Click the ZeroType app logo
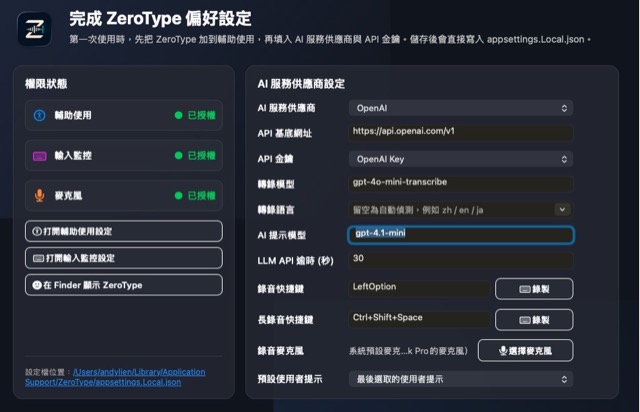 point(34,29)
